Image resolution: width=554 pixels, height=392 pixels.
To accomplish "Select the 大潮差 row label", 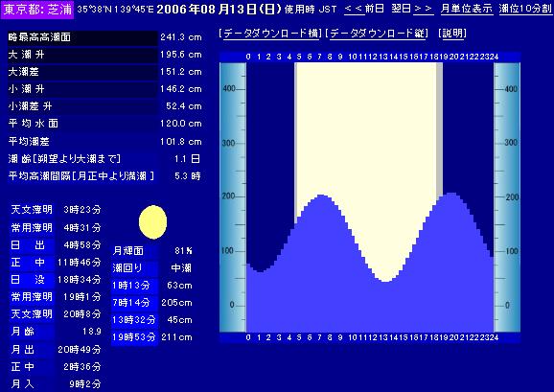I will click(23, 72).
